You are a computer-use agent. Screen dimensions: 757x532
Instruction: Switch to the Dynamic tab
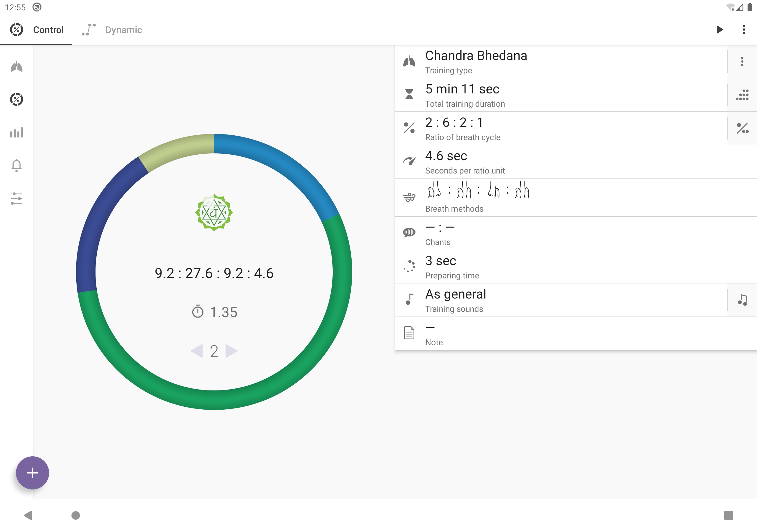(112, 30)
